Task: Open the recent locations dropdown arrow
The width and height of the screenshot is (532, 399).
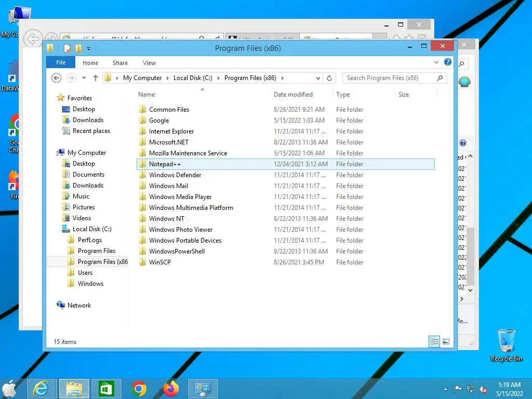Action: tap(84, 78)
